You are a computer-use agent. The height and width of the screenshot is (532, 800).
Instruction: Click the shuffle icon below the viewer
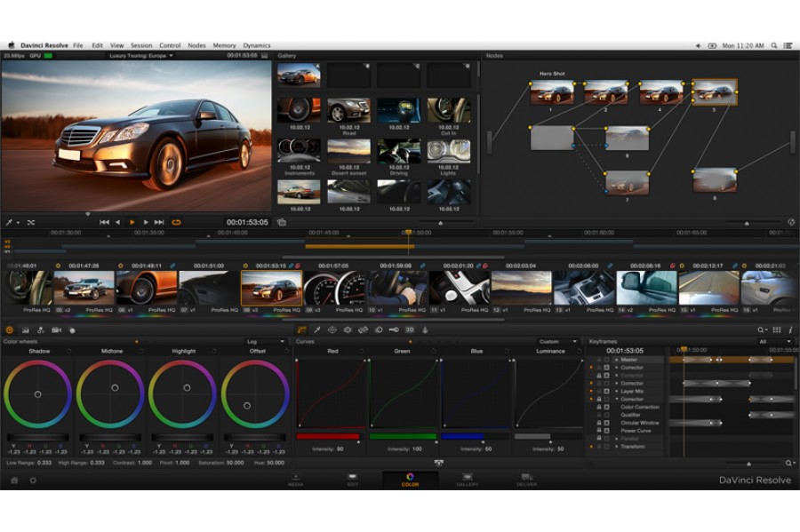(31, 222)
